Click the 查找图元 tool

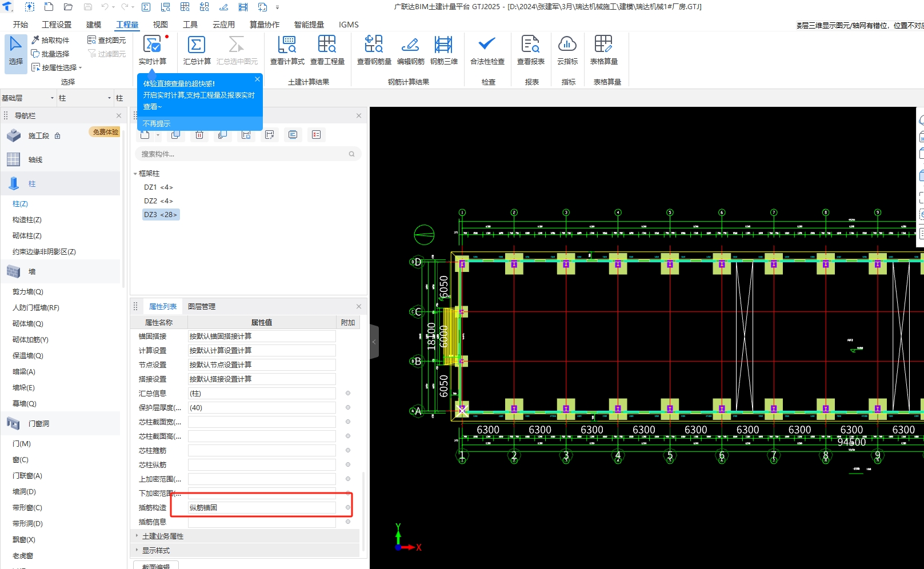pos(107,40)
